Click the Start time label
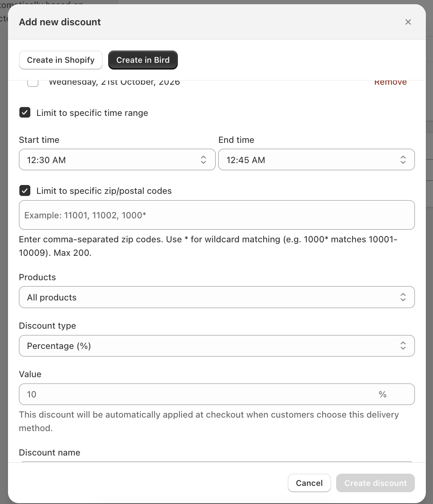 tap(39, 140)
